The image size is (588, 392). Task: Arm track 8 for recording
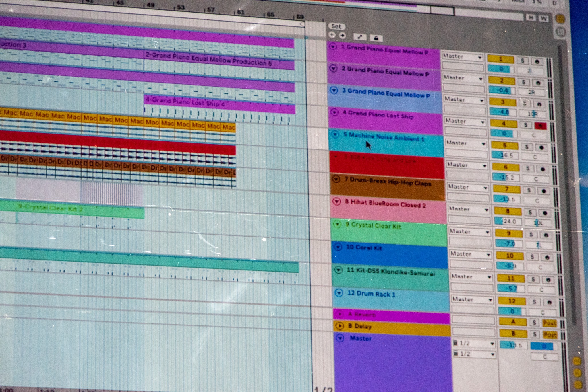545,213
